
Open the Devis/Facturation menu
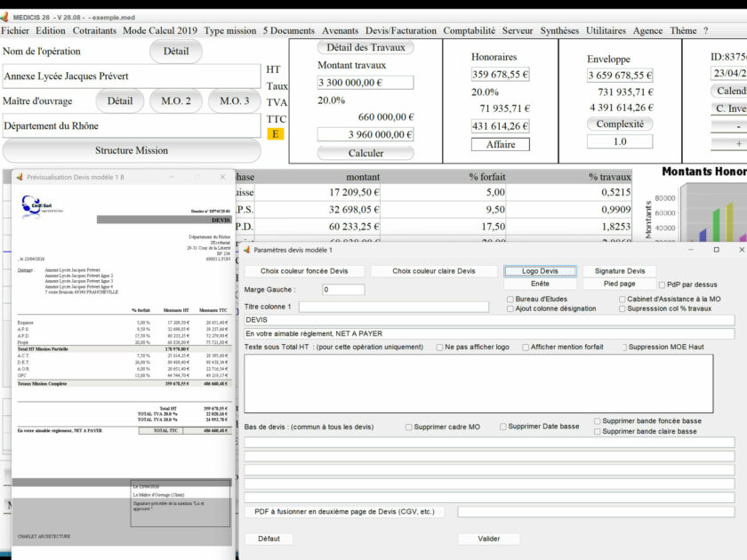401,30
